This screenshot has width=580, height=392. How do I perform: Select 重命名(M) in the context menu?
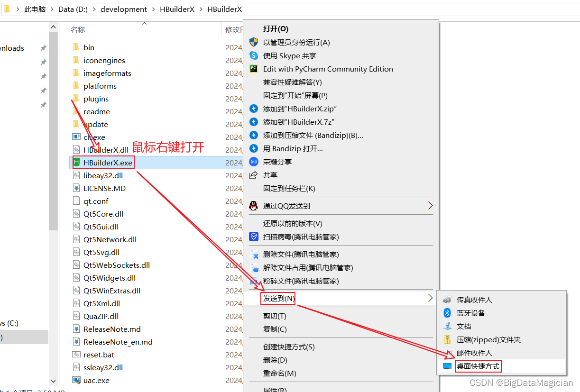click(x=280, y=374)
